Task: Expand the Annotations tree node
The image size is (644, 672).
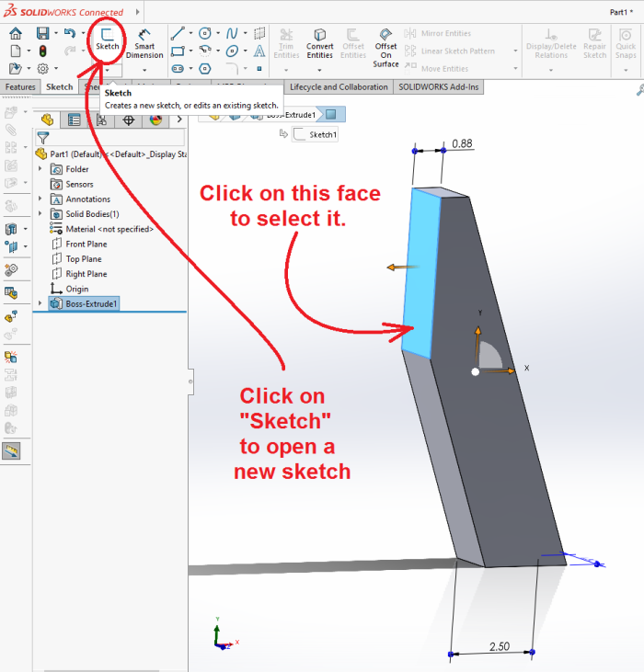Action: 40,199
